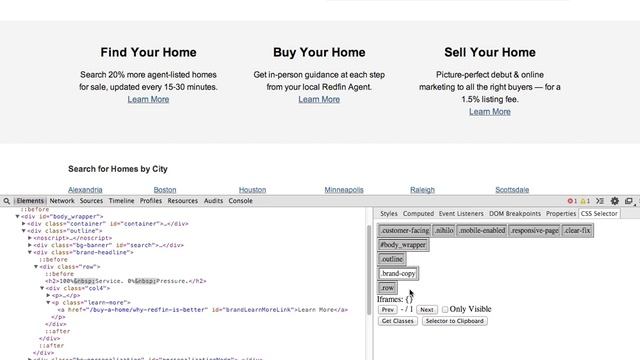This screenshot has height=360, width=640.
Task: Click the Next button
Action: pyautogui.click(x=427, y=310)
